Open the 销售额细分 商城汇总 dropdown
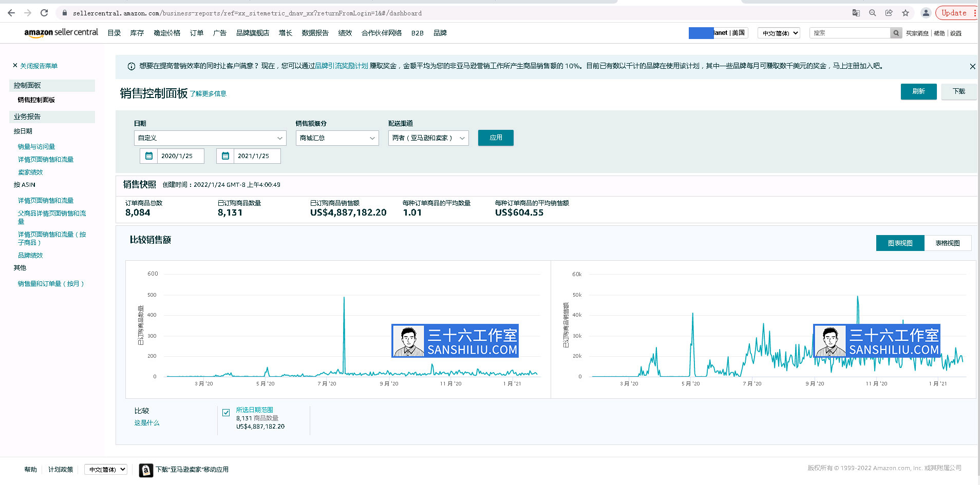This screenshot has width=980, height=485. click(337, 138)
